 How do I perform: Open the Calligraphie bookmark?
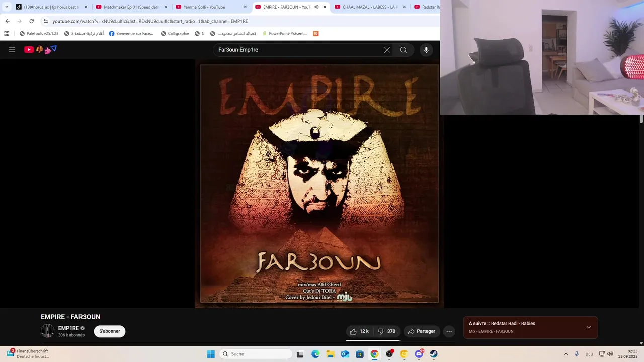pyautogui.click(x=175, y=34)
